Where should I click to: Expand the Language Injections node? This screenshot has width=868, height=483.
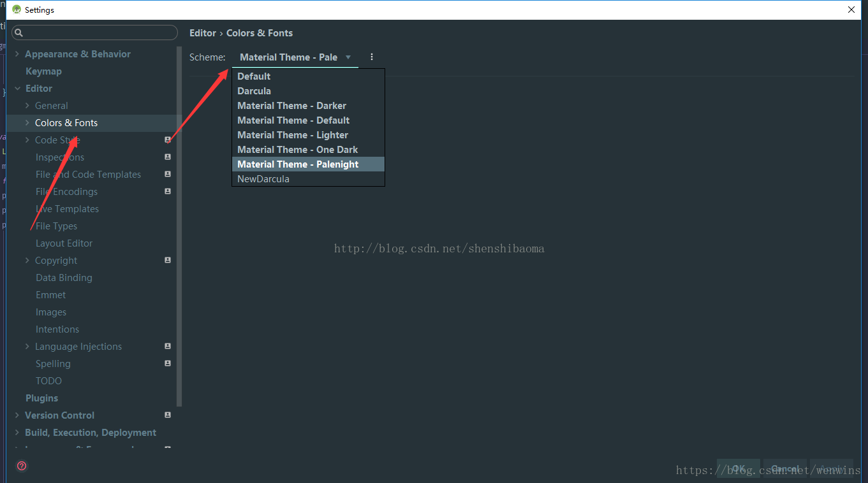pos(27,347)
